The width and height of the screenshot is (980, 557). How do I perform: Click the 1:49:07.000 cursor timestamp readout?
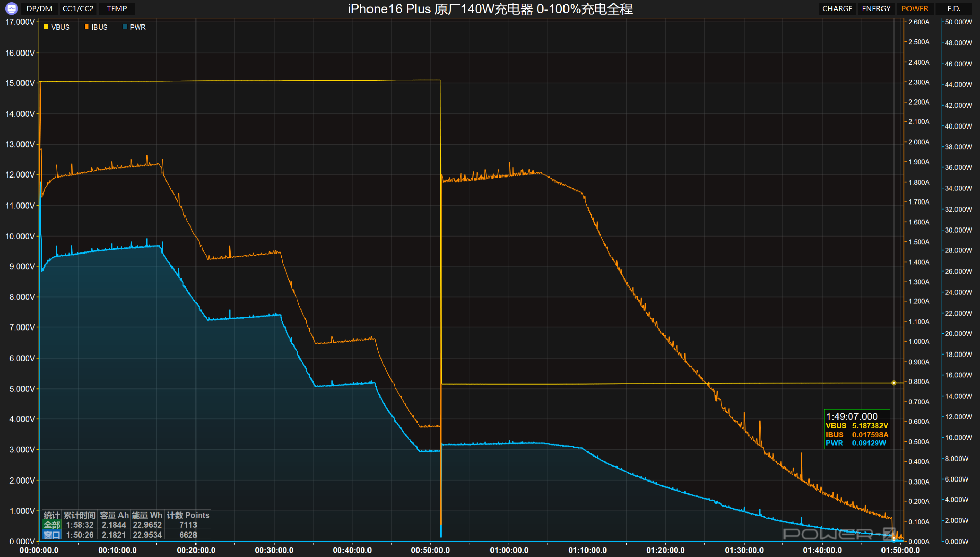tap(852, 416)
